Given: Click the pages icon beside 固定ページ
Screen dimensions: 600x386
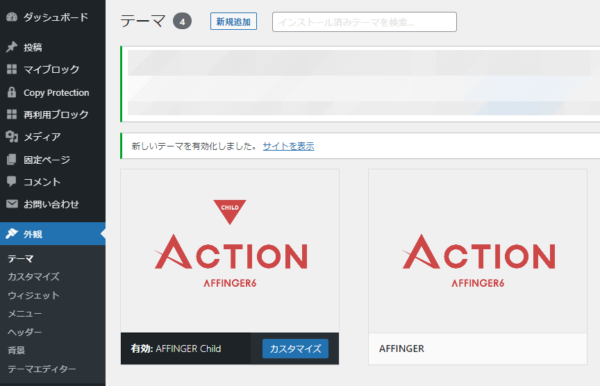Looking at the screenshot, I should coord(12,159).
